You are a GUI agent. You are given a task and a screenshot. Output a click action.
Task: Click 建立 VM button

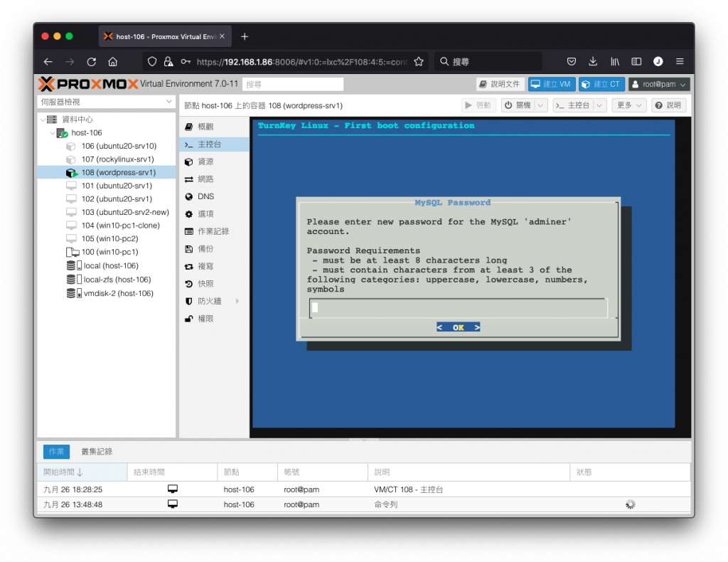tap(552, 84)
